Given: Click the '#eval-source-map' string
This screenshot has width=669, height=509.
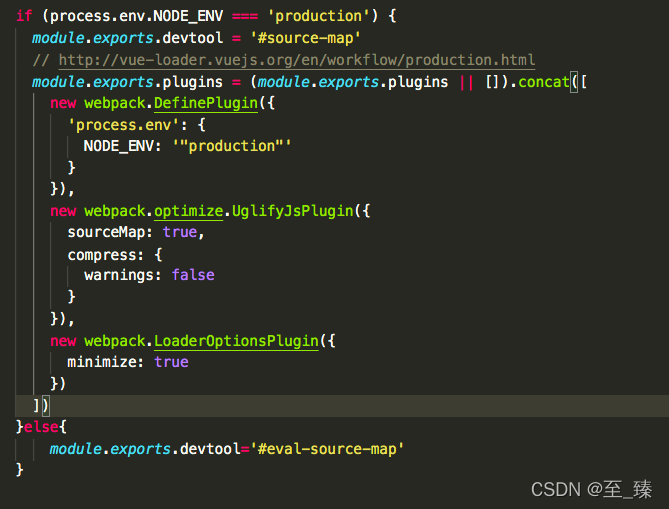Looking at the screenshot, I should (327, 449).
